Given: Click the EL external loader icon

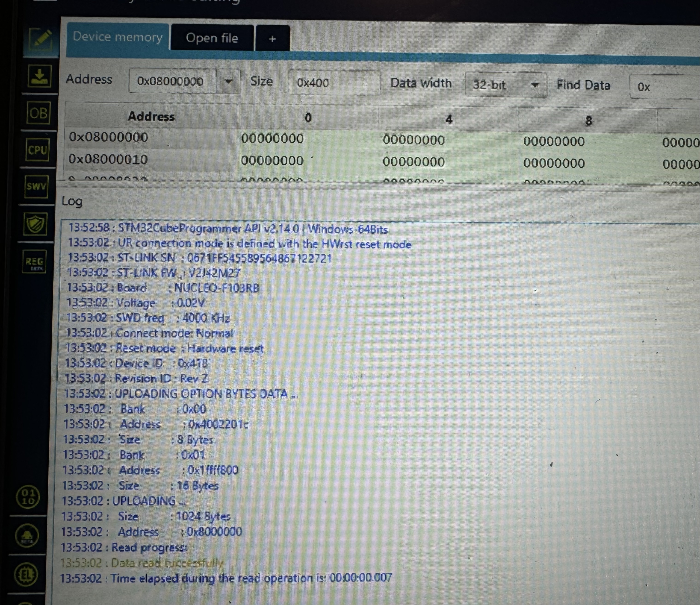Looking at the screenshot, I should 26,574.
